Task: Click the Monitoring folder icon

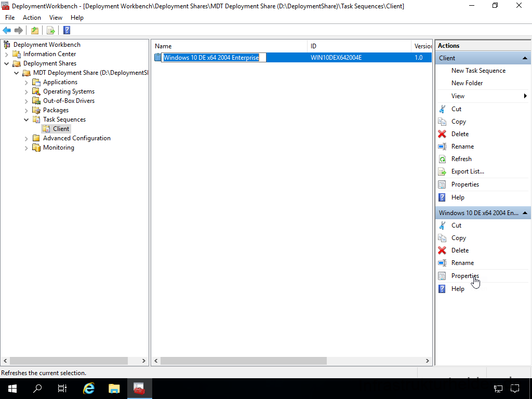Action: point(36,148)
